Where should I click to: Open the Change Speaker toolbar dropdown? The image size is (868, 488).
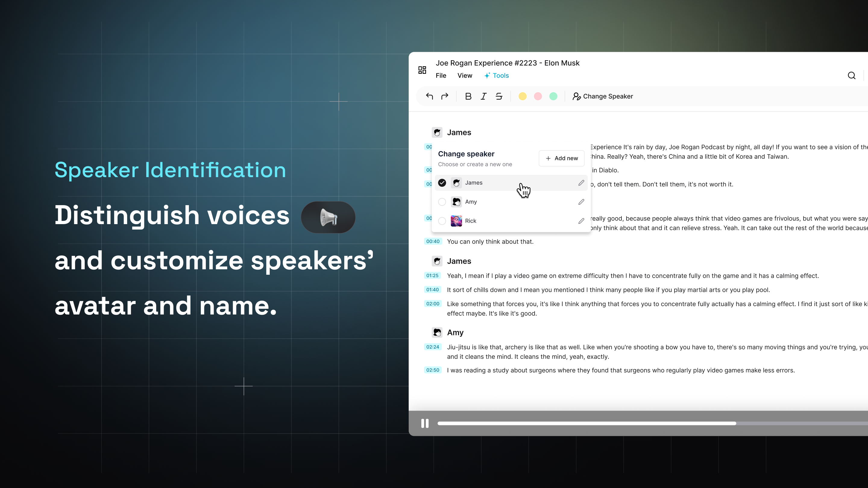[x=603, y=96]
